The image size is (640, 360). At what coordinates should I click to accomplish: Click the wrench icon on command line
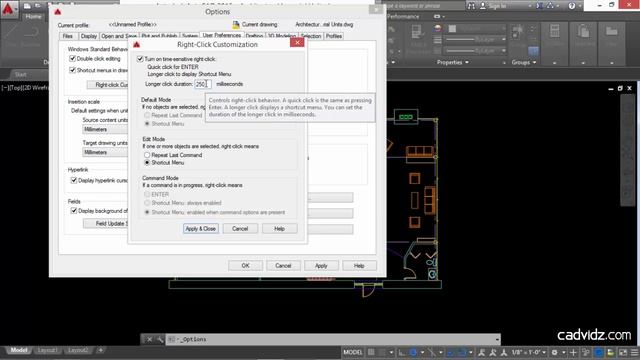(160, 339)
